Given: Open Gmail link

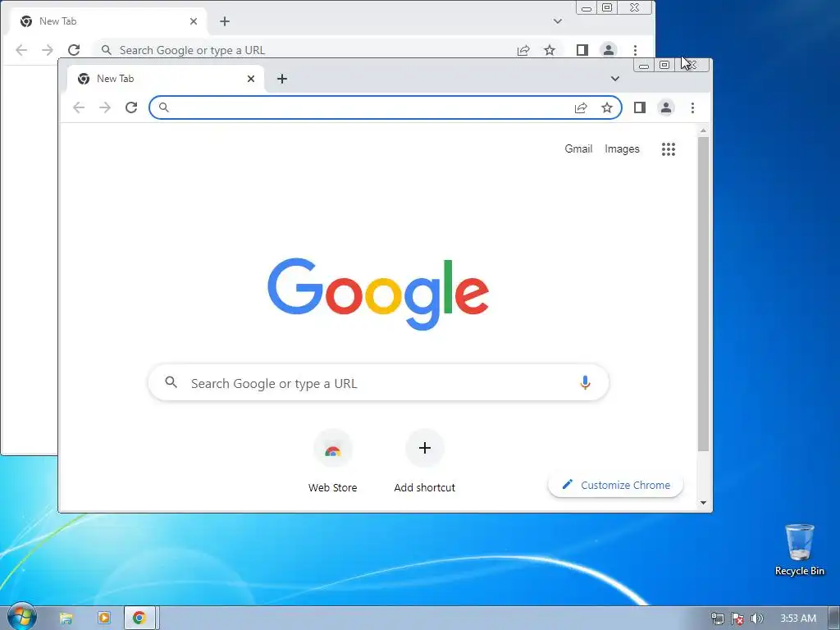Looking at the screenshot, I should [x=578, y=149].
